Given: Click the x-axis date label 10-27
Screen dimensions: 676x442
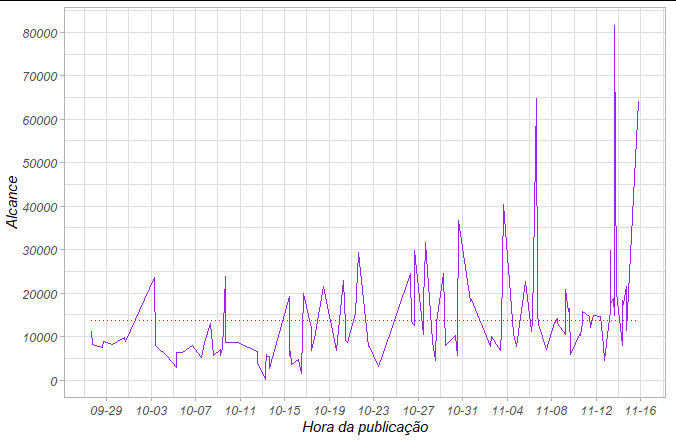Looking at the screenshot, I should click(x=418, y=411).
